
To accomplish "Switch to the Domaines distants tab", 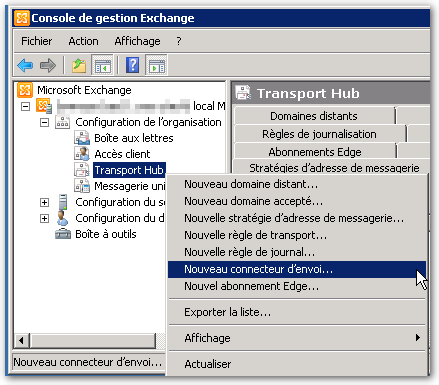I will pyautogui.click(x=314, y=116).
